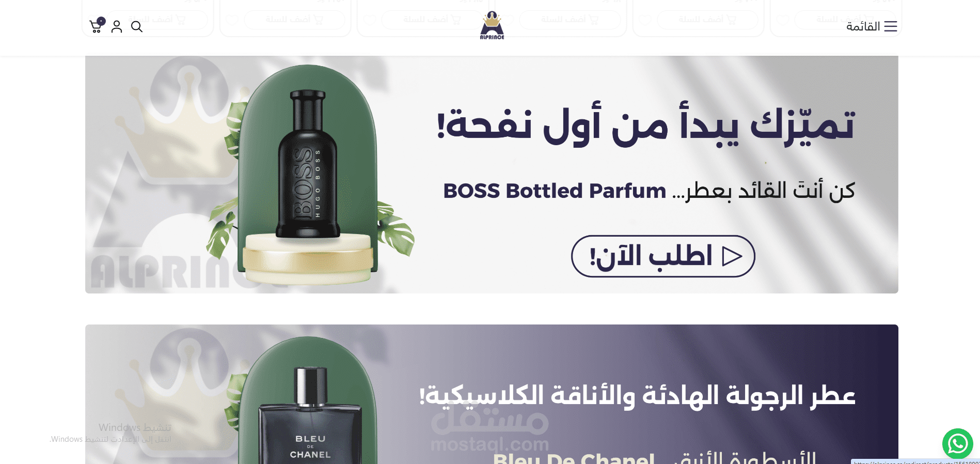The image size is (980, 464).
Task: Click faded wishlist heart nearest القائمة label
Action: [783, 20]
